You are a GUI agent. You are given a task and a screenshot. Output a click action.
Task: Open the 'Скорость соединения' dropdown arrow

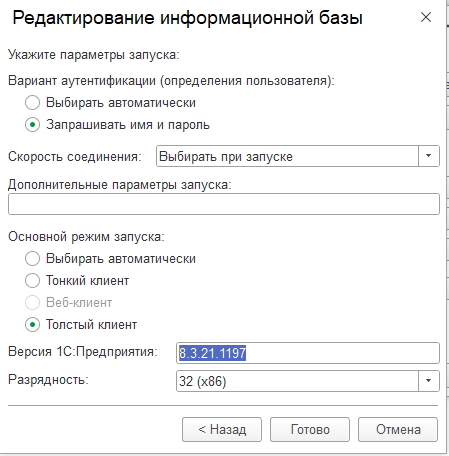point(429,156)
